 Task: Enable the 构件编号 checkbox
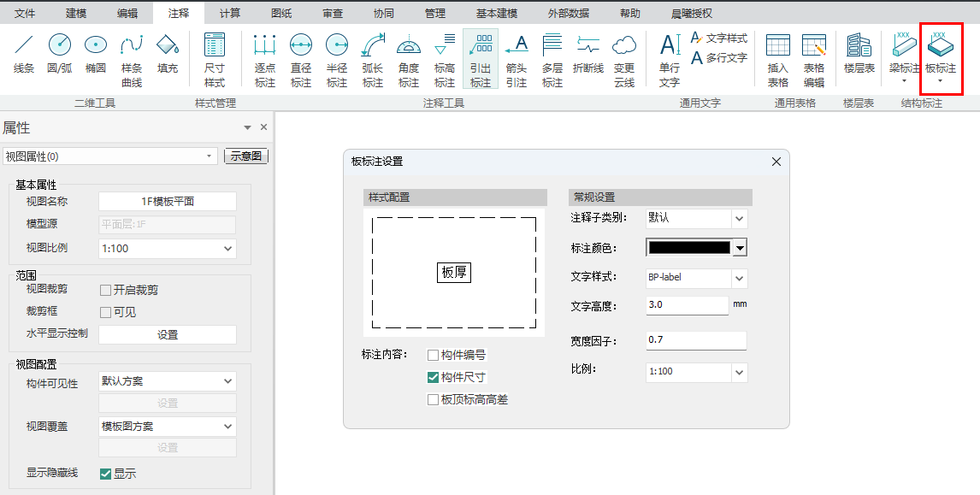[x=434, y=355]
